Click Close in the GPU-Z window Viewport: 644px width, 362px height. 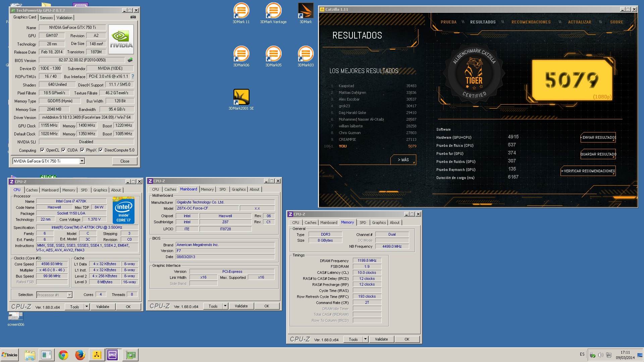[125, 161]
